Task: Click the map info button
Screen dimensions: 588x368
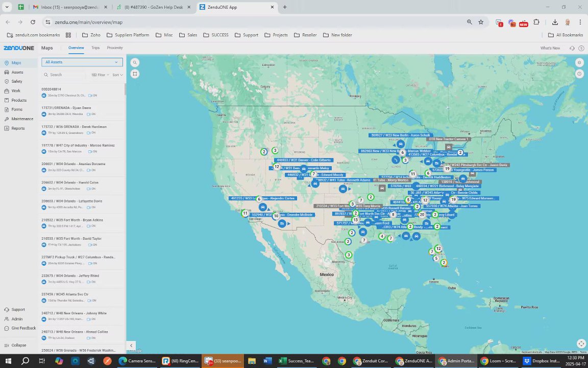Action: 580,74
